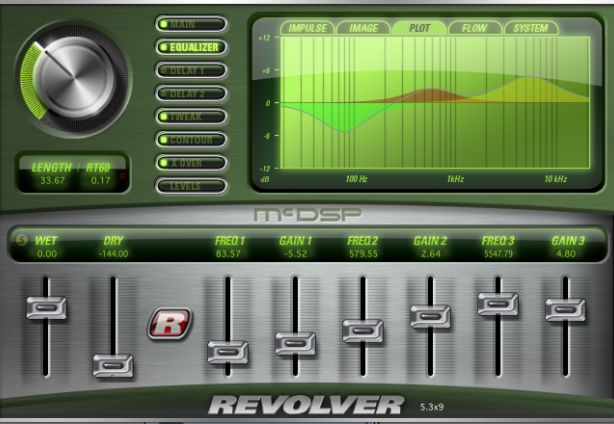Viewport: 614px width, 424px height.
Task: Click the FREQ 2 value 579.55
Action: coord(363,254)
